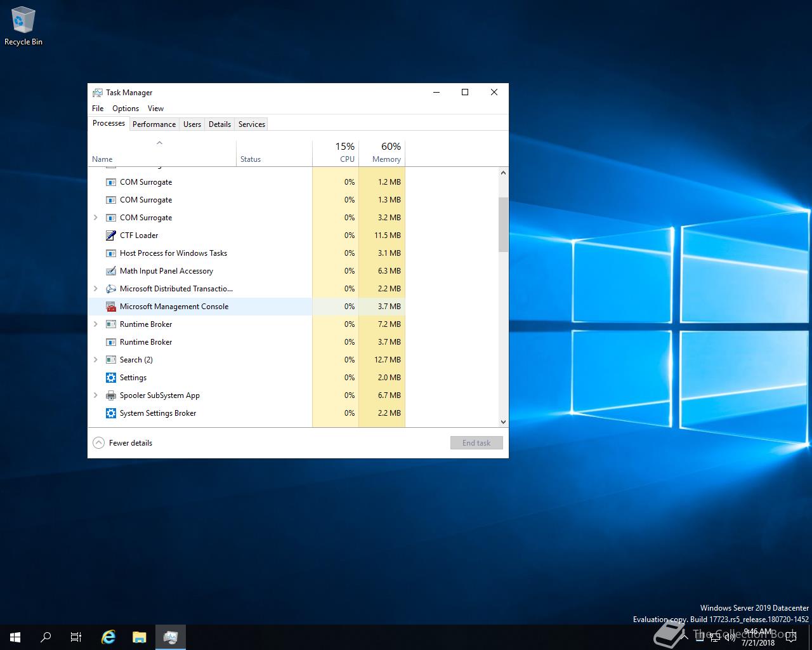This screenshot has height=650, width=812.
Task: Click the Show desktop strip at the taskbar's end
Action: [x=810, y=637]
